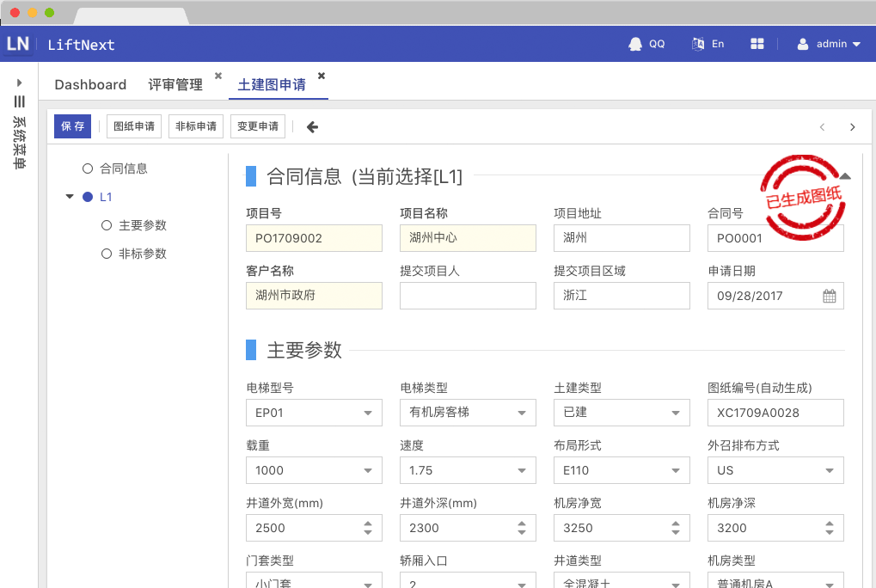Open the 机房类型 dropdown
This screenshot has height=588, width=876.
[x=776, y=580]
